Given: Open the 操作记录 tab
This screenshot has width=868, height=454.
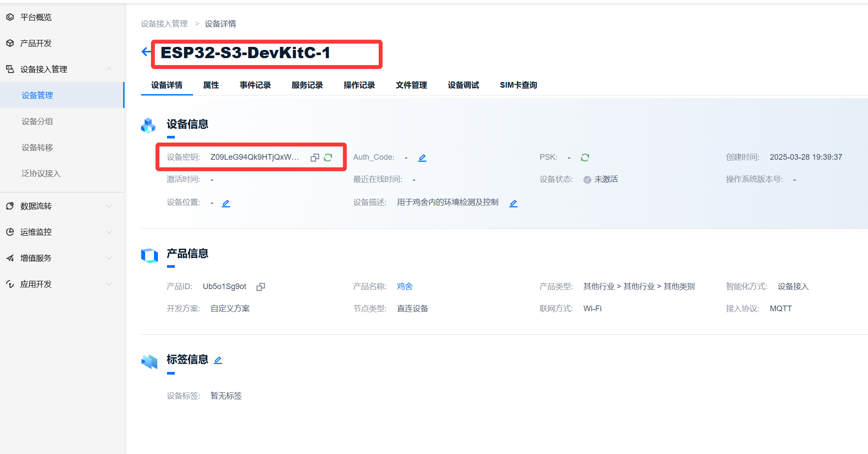Looking at the screenshot, I should pos(359,85).
